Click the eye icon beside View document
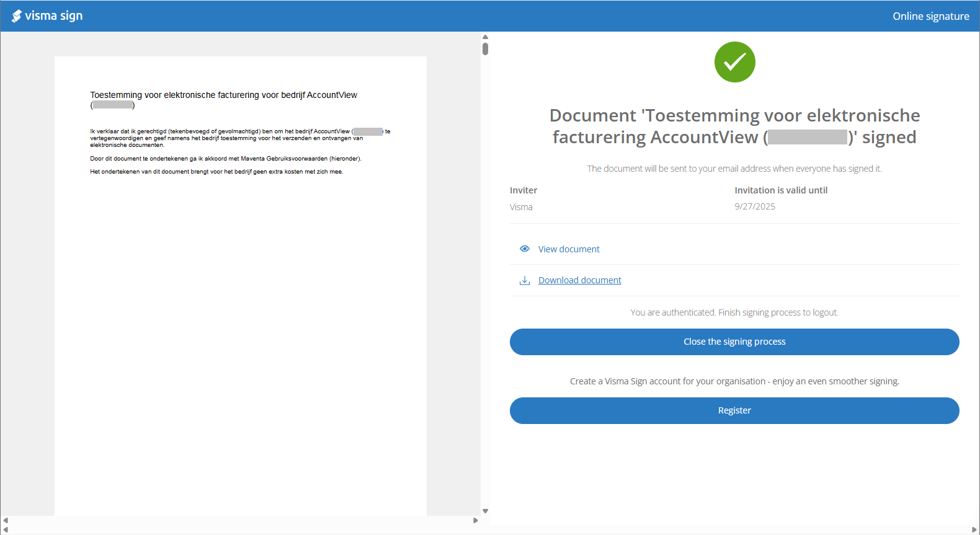980x535 pixels. point(525,249)
